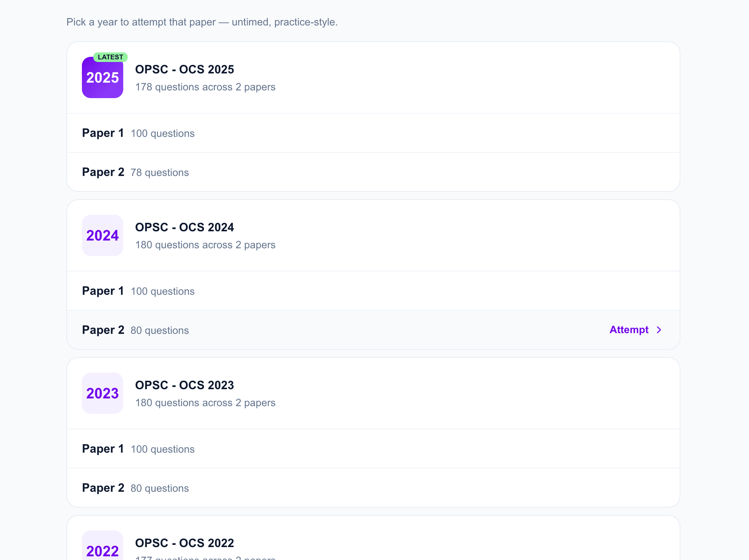Open Paper 2 with 78 questions

coord(373,172)
